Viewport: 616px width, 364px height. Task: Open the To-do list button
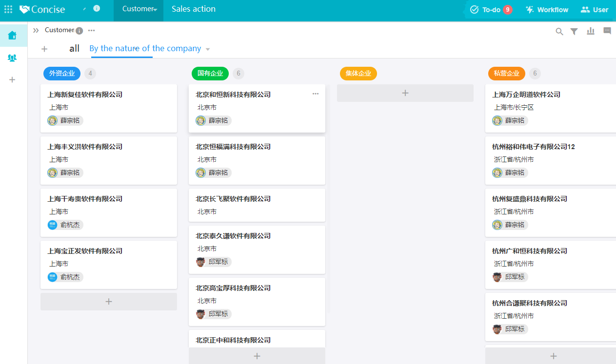click(x=491, y=10)
